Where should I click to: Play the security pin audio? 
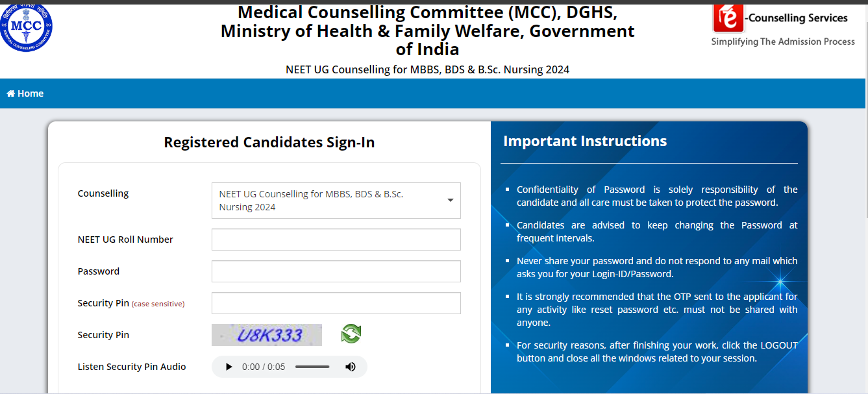(x=229, y=366)
